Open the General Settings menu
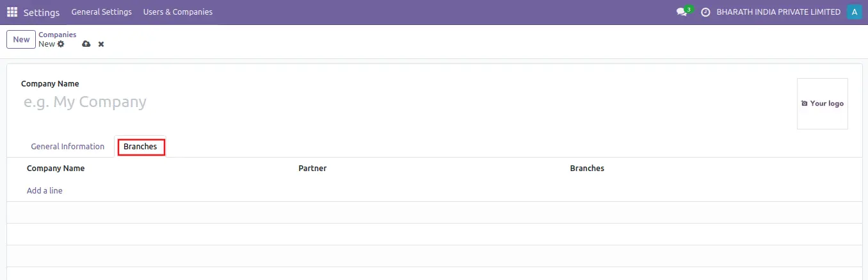The height and width of the screenshot is (280, 868). pyautogui.click(x=102, y=12)
